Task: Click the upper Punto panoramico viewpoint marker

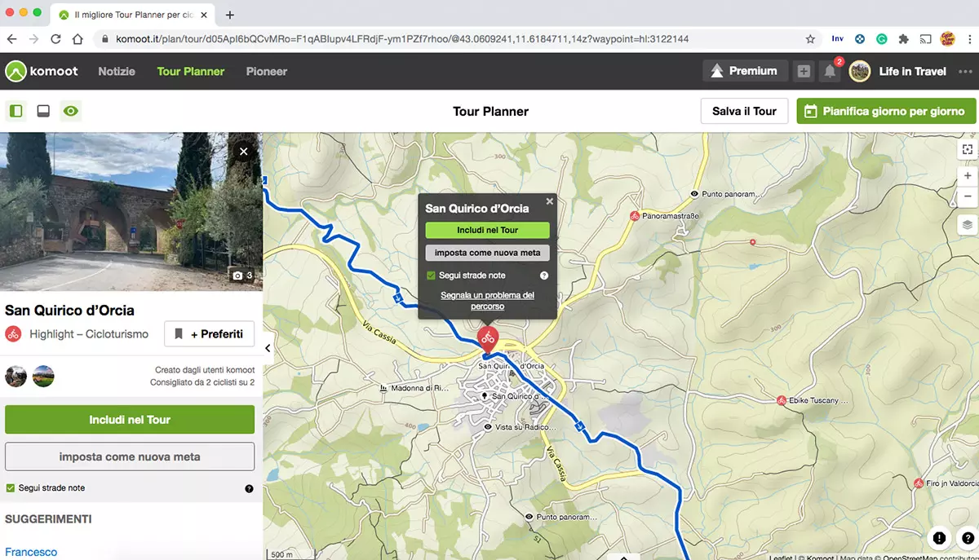Action: (694, 194)
